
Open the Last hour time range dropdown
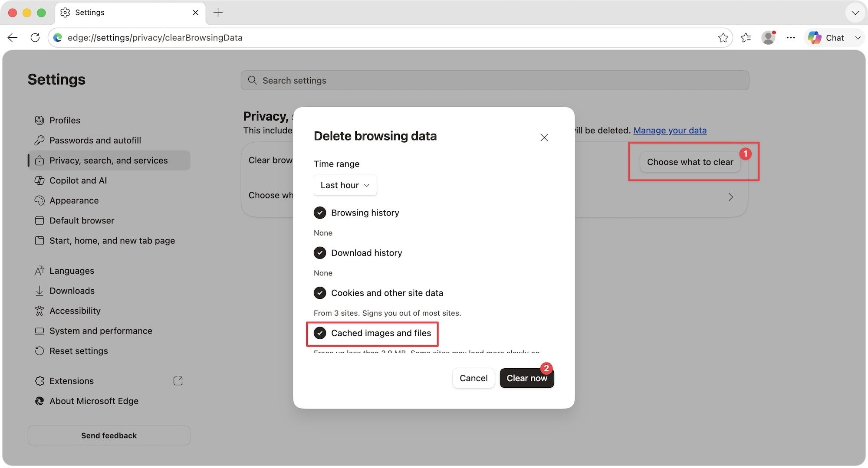click(x=345, y=185)
